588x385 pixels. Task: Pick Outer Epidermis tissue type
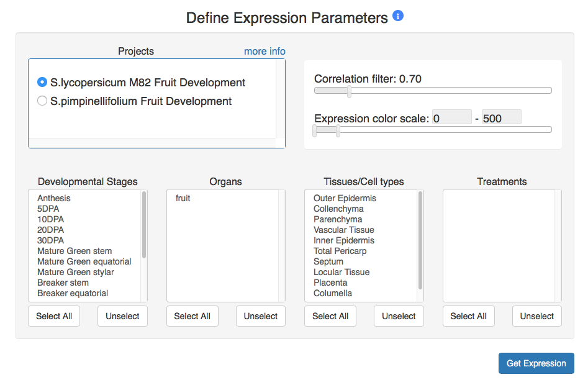pos(345,198)
